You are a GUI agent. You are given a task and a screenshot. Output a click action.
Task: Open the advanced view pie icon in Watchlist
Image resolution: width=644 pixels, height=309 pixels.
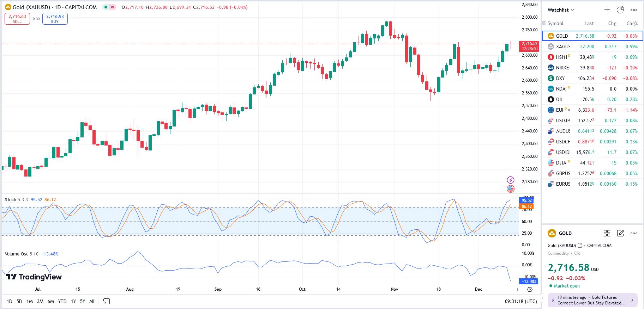(x=620, y=10)
